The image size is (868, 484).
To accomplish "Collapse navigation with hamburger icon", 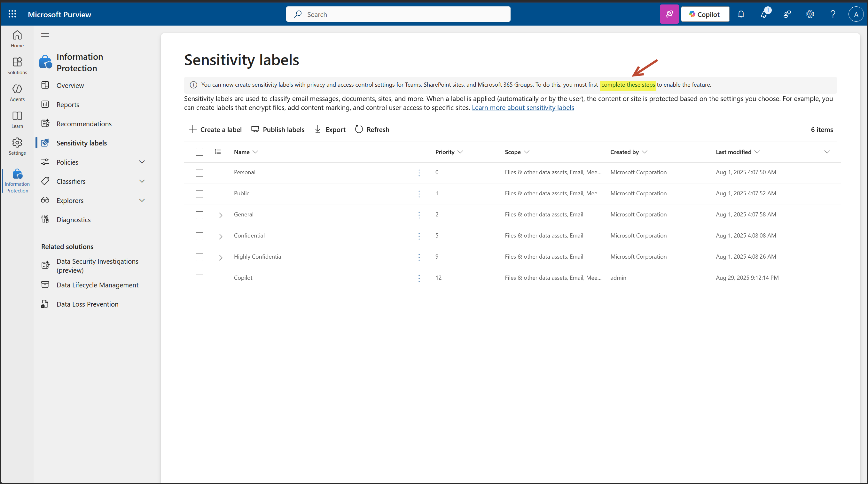I will pyautogui.click(x=45, y=35).
